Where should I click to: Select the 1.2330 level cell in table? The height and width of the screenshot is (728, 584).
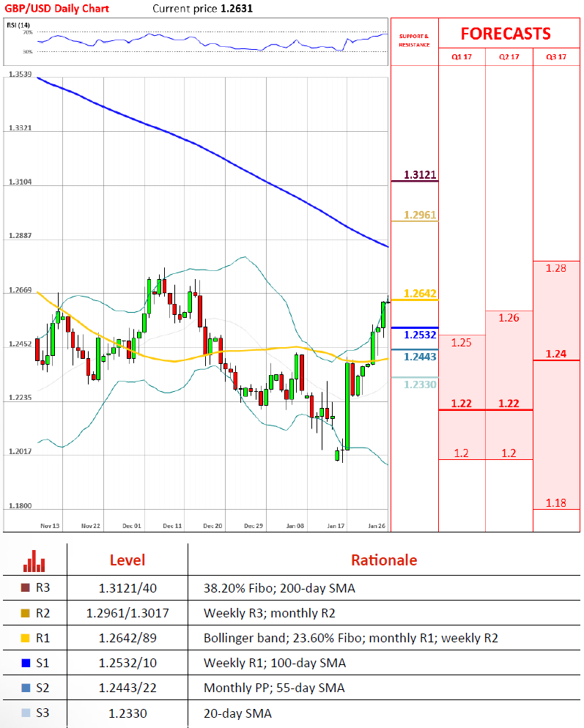click(127, 713)
